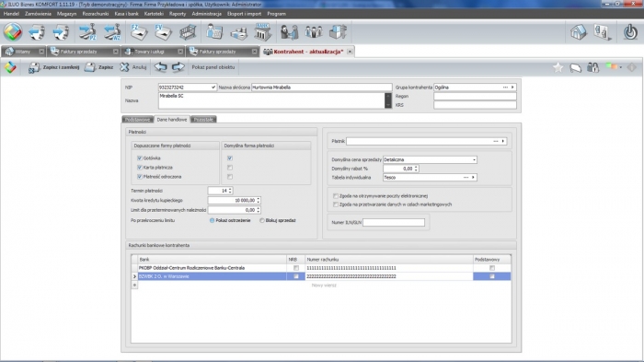This screenshot has height=362, width=644.
Task: Open the Magazyn menu
Action: 66,14
